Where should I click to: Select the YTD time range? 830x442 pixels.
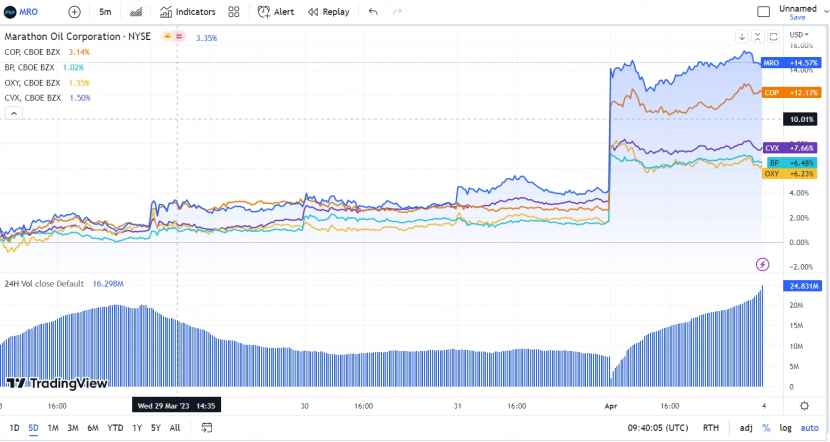(115, 428)
